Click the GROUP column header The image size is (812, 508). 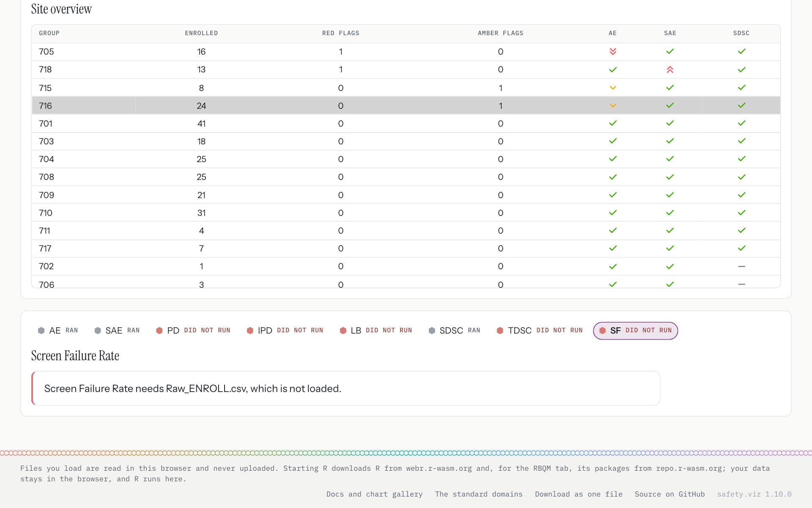click(x=49, y=33)
